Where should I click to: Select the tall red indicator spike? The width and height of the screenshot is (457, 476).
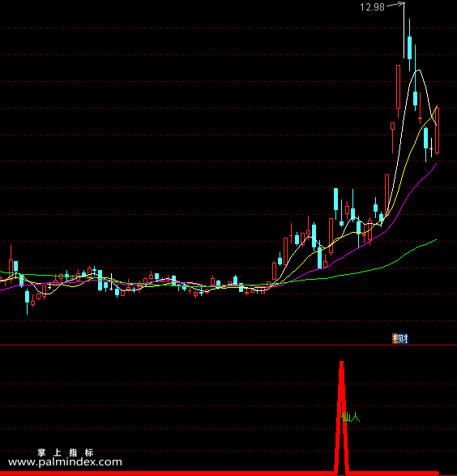click(341, 418)
